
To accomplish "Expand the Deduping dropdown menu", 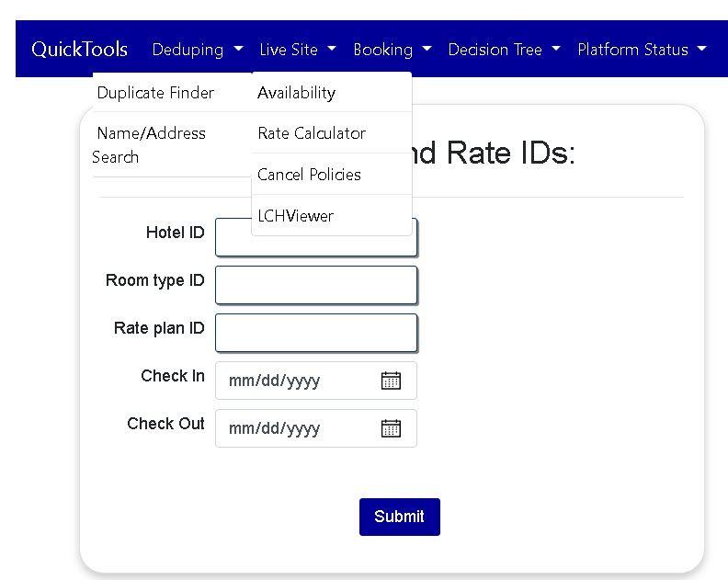I will pos(198,50).
